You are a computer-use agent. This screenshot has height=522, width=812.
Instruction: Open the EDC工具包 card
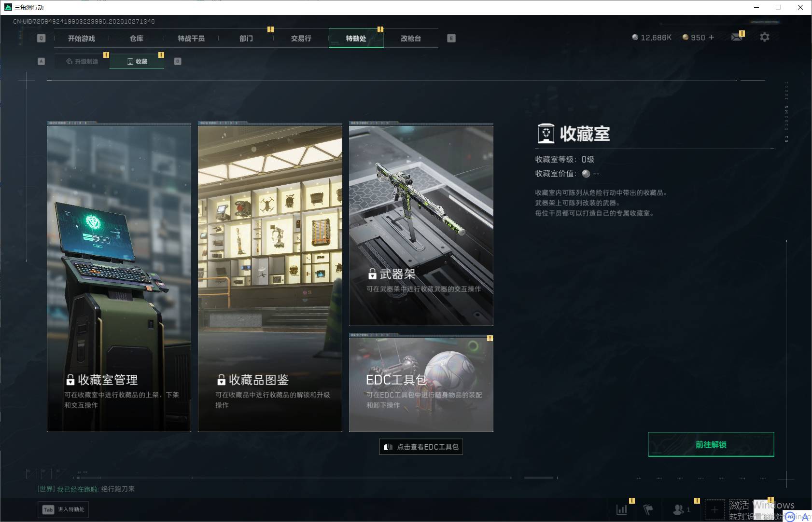tap(421, 382)
